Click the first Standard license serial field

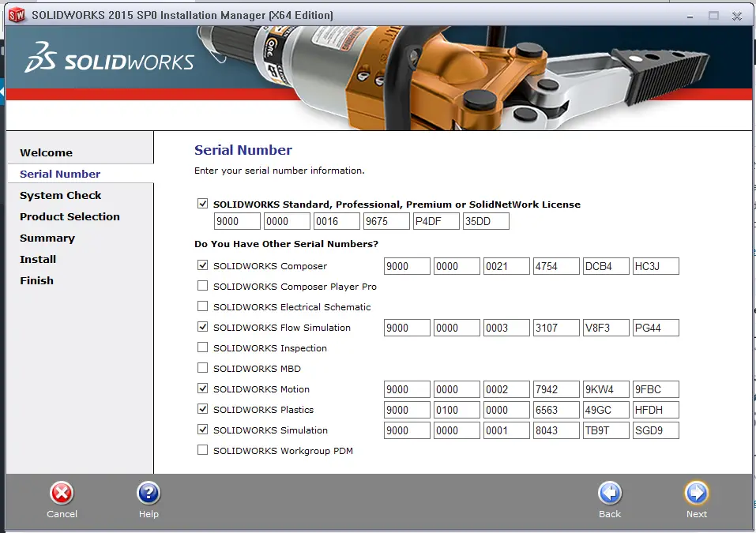tap(236, 221)
